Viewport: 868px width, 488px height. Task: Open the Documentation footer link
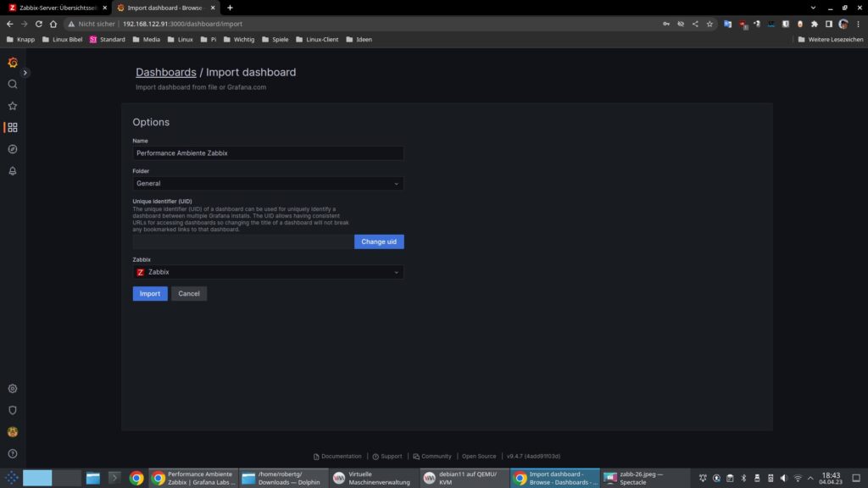point(337,457)
